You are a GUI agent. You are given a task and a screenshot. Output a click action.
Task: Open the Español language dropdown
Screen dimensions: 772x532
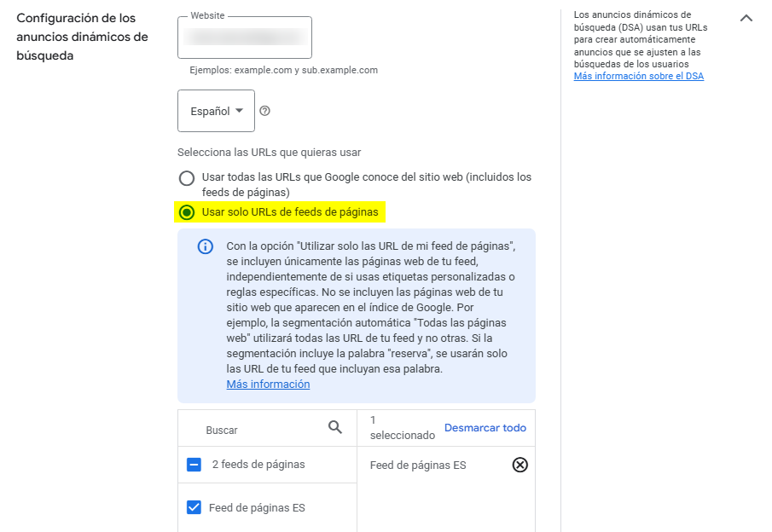click(x=216, y=111)
